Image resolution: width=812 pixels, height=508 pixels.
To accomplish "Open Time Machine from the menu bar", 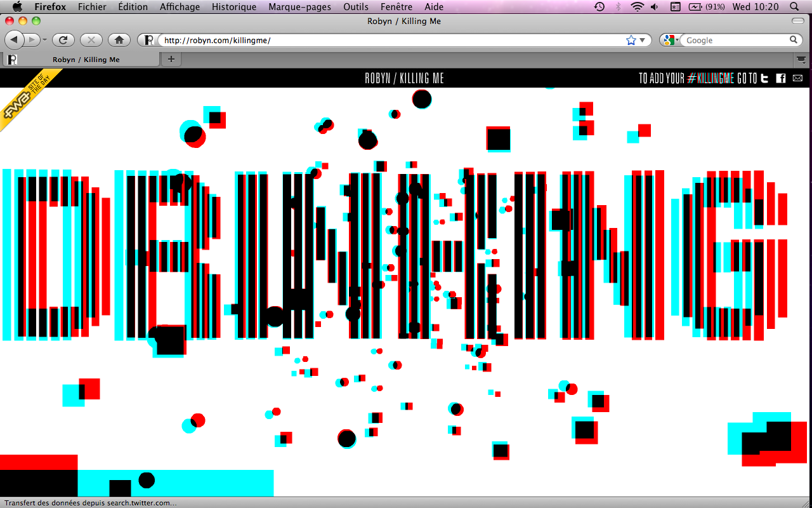I will [x=599, y=7].
